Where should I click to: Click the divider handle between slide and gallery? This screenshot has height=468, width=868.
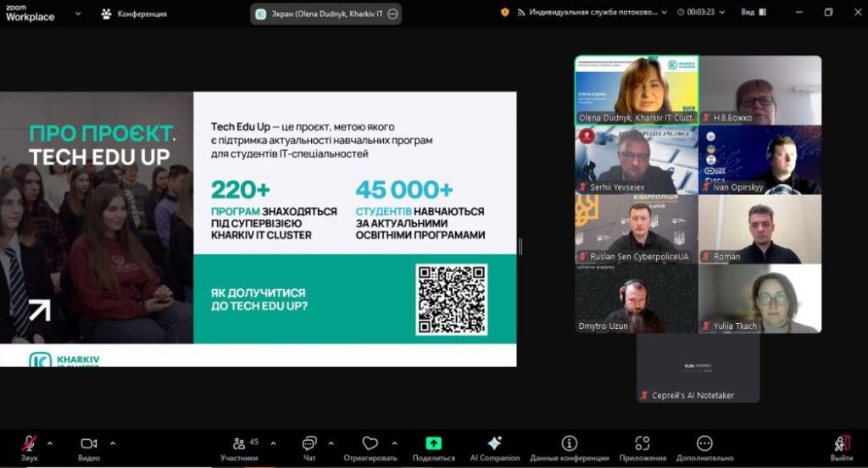520,247
